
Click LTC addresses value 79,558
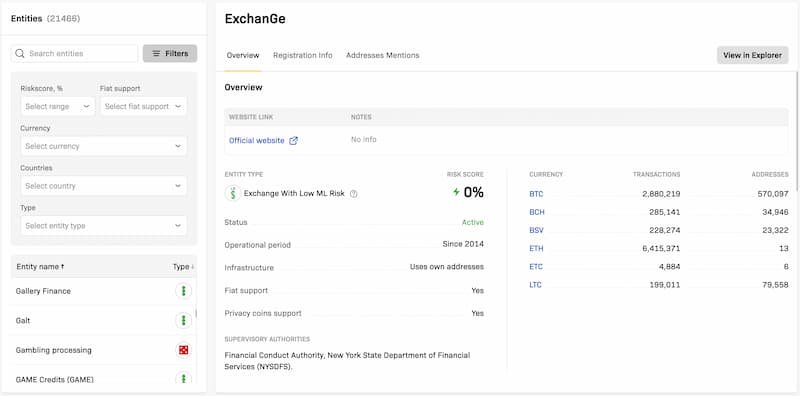[775, 285]
